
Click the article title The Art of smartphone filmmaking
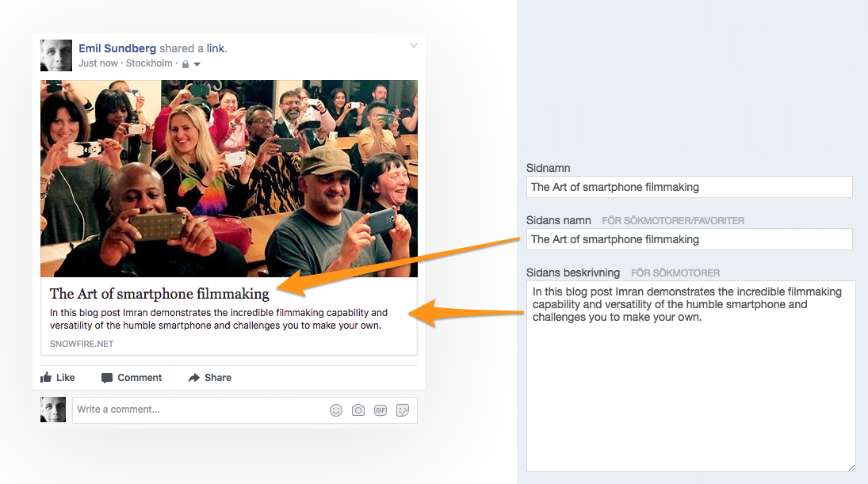(159, 294)
